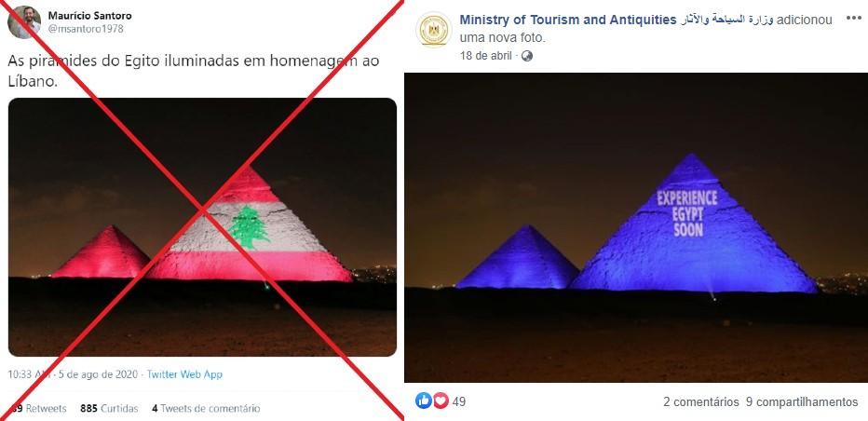Open the @msantoro1978 handle link
Screen dimensions: 868x421
tap(86, 29)
